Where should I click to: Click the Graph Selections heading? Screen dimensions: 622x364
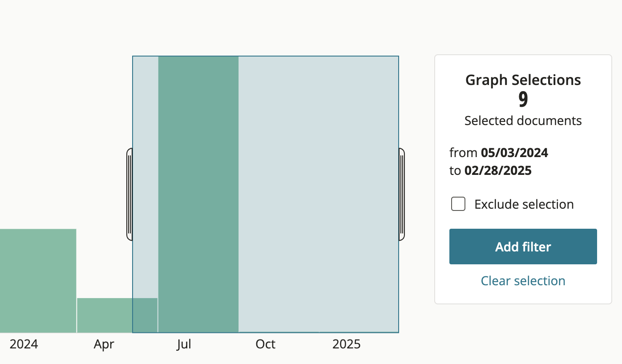[x=523, y=80]
